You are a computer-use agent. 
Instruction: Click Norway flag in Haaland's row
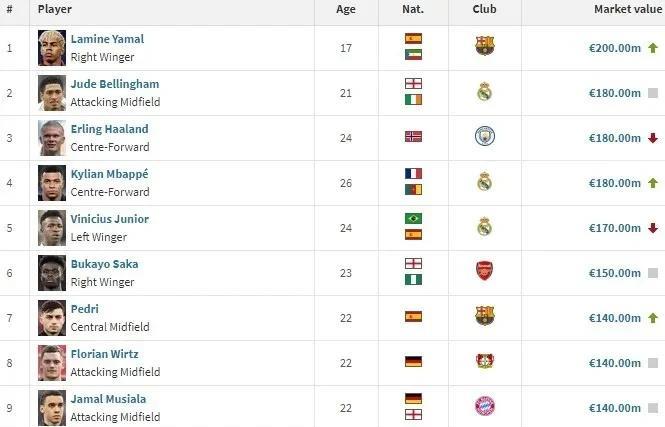pos(413,137)
